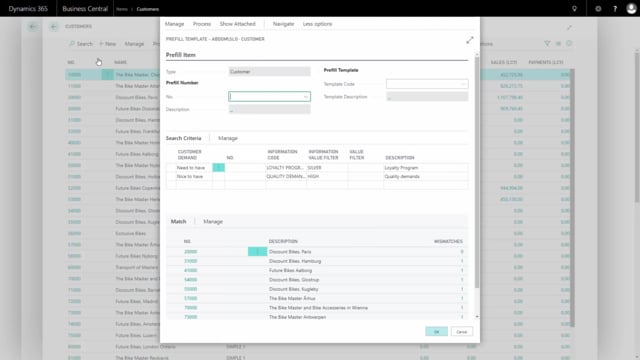Select the Navigate menu

pos(283,24)
